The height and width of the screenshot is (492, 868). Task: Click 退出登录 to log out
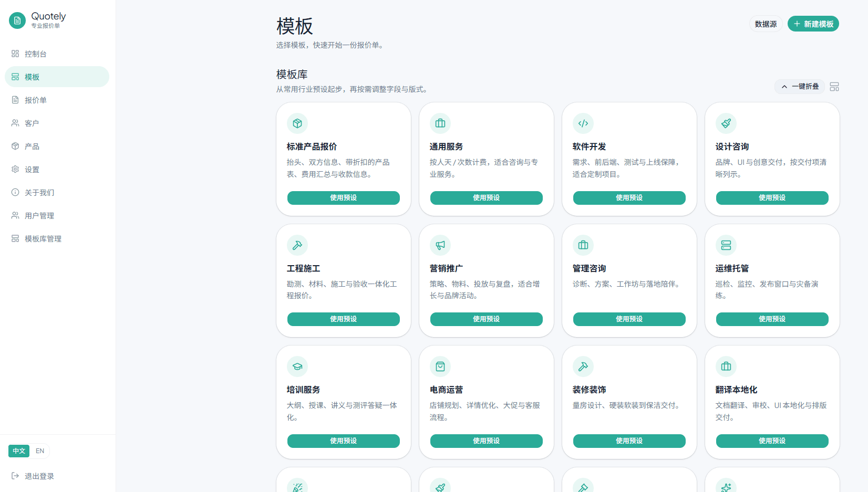coord(57,476)
